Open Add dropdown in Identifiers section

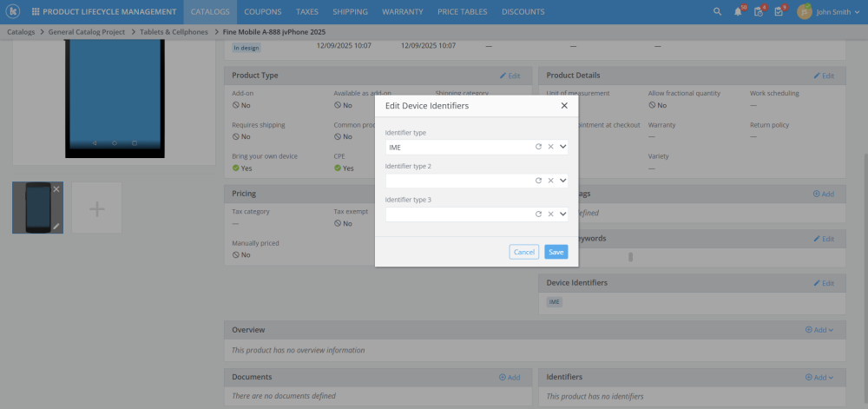819,378
